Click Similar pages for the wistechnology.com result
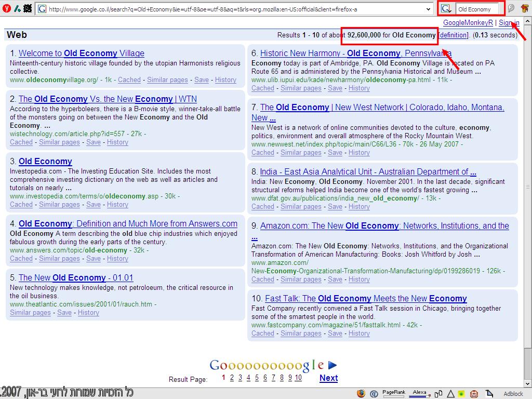This screenshot has width=532, height=399. (59, 142)
